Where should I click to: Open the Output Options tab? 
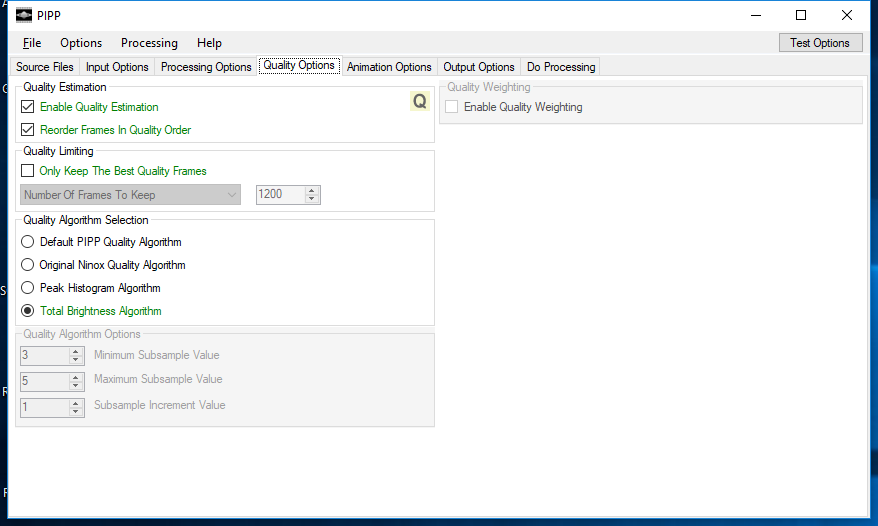coord(479,67)
